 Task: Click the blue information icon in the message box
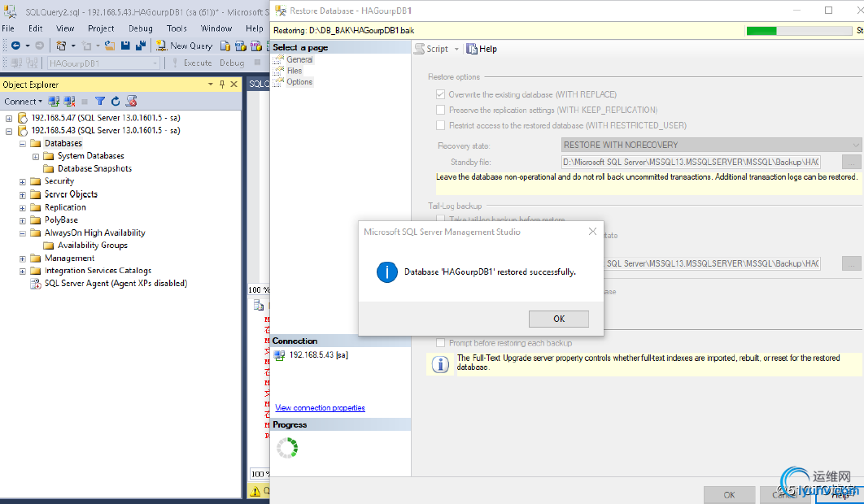click(386, 272)
